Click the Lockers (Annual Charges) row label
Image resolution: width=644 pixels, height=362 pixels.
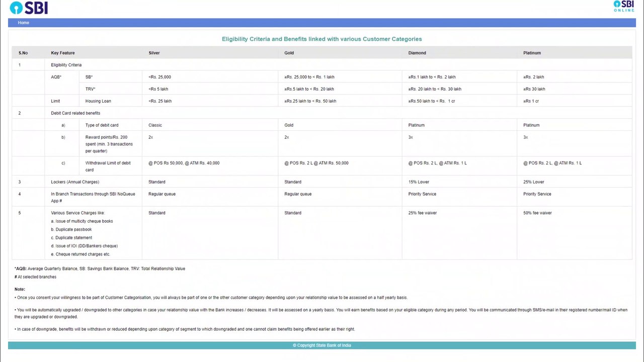pyautogui.click(x=75, y=182)
